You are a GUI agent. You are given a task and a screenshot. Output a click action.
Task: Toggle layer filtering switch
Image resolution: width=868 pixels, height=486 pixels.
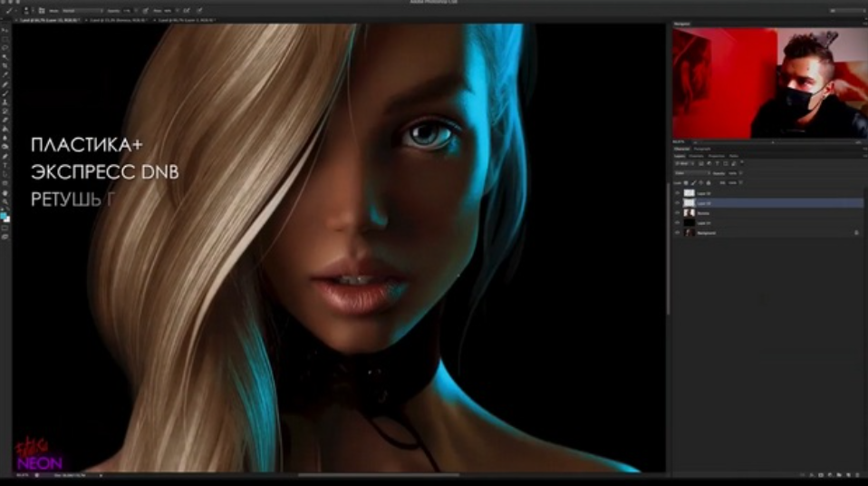click(x=742, y=162)
